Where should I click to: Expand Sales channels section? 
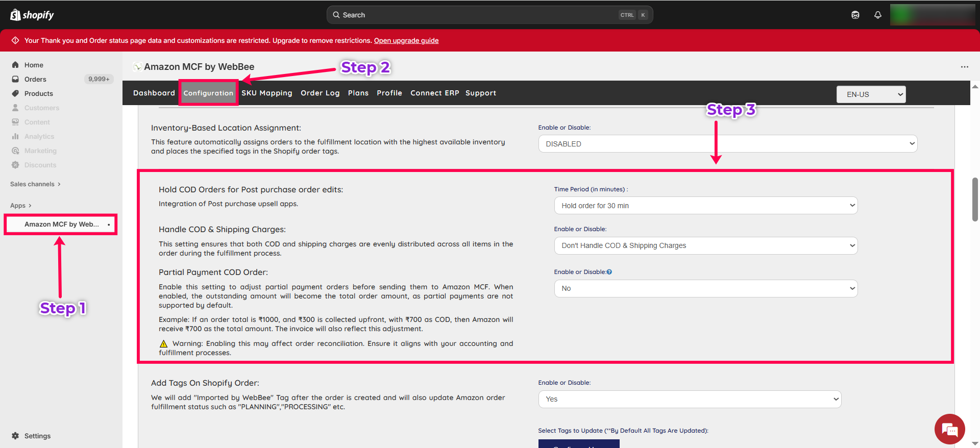tap(35, 184)
